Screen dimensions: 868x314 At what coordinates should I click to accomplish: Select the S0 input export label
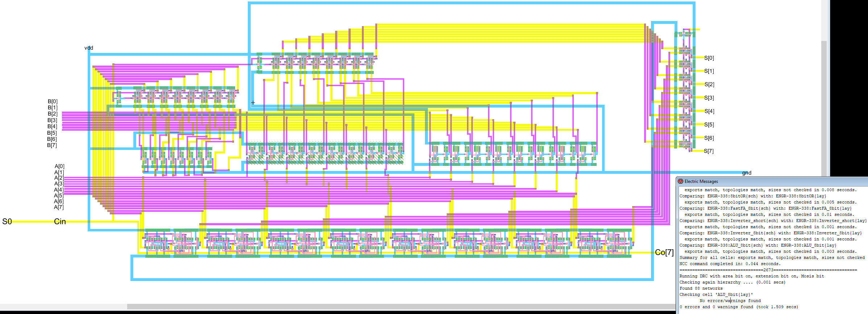pyautogui.click(x=7, y=222)
